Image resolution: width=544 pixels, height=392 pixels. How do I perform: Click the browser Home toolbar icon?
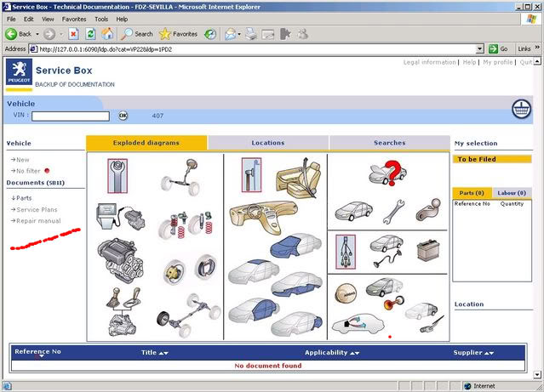pos(107,34)
